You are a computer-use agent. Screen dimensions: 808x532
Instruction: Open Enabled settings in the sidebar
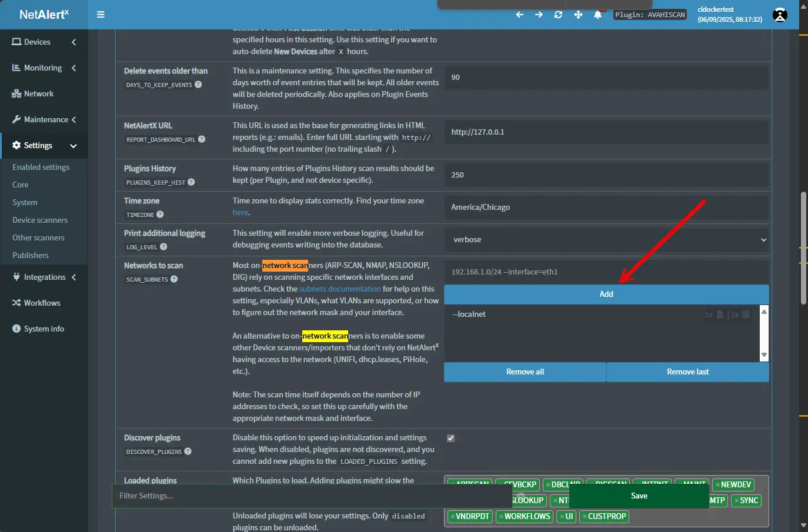[x=41, y=168]
